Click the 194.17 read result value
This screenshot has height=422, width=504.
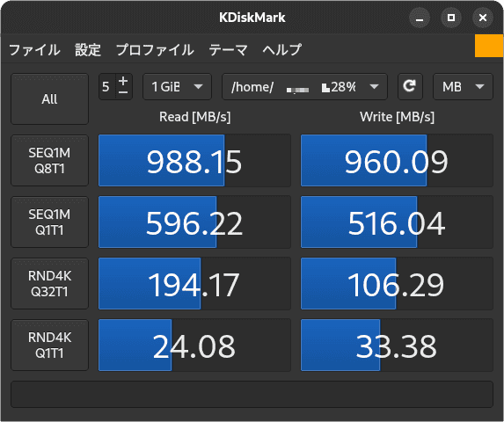(x=194, y=285)
